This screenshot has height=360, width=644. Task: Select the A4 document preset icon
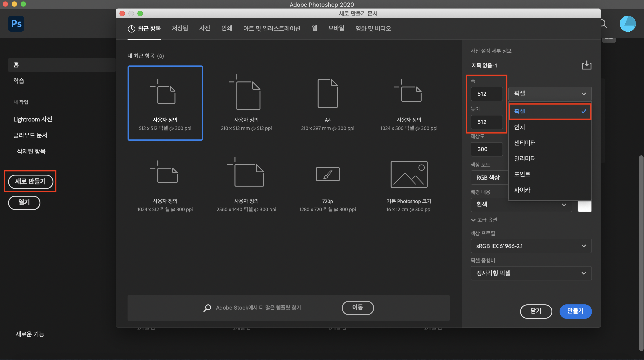click(327, 93)
